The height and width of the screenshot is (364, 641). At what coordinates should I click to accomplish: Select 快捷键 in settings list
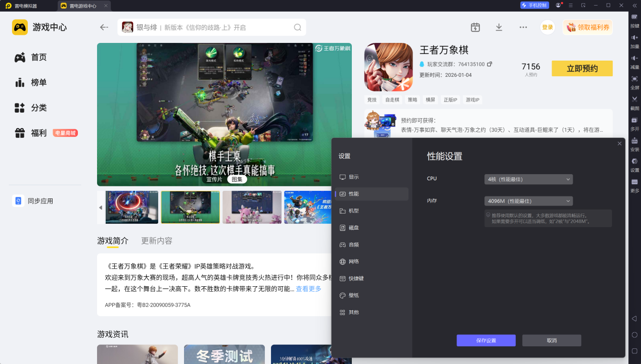coord(372,278)
